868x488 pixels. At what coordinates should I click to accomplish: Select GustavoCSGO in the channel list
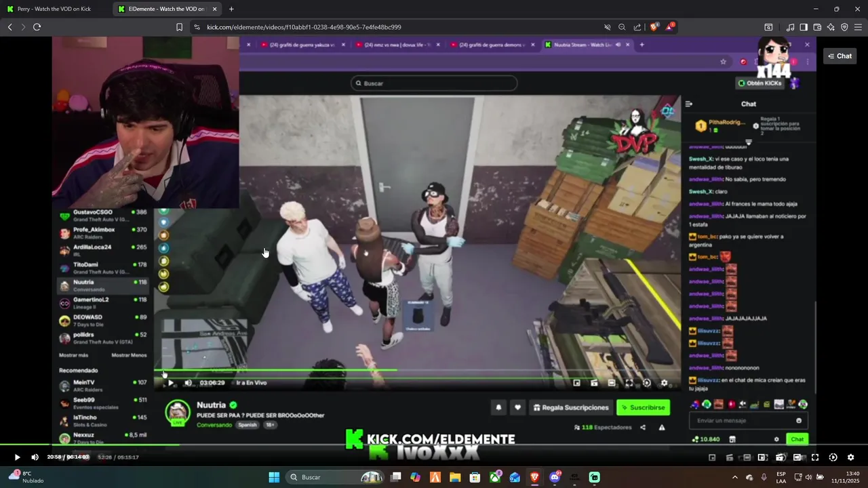coord(104,216)
